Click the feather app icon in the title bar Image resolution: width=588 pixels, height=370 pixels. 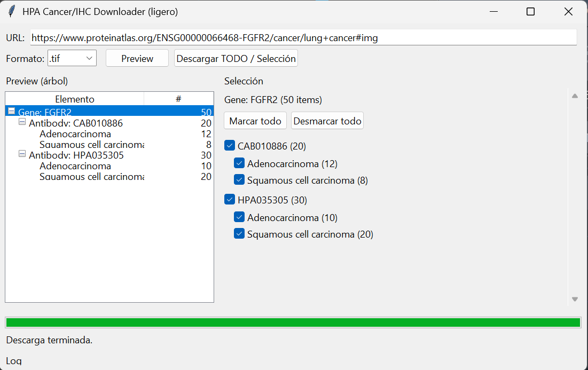tap(12, 11)
